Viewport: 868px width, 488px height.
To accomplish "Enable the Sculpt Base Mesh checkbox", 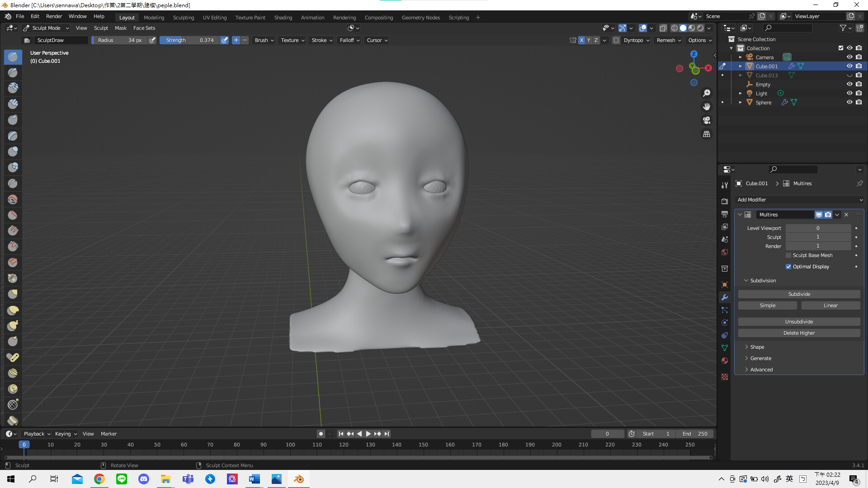I will (788, 255).
